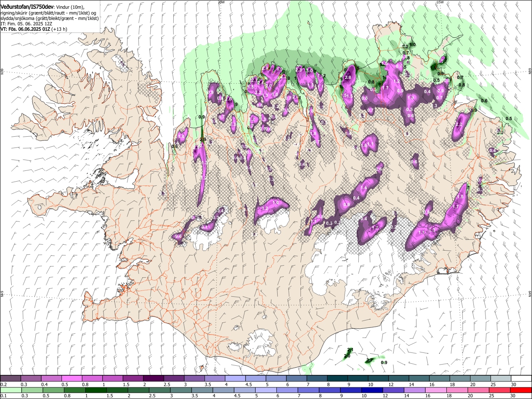Image resolution: width=532 pixels, height=399 pixels.
Task: Click top-row bright pink swatch between 0.5 and 0.8
Action: (71, 379)
